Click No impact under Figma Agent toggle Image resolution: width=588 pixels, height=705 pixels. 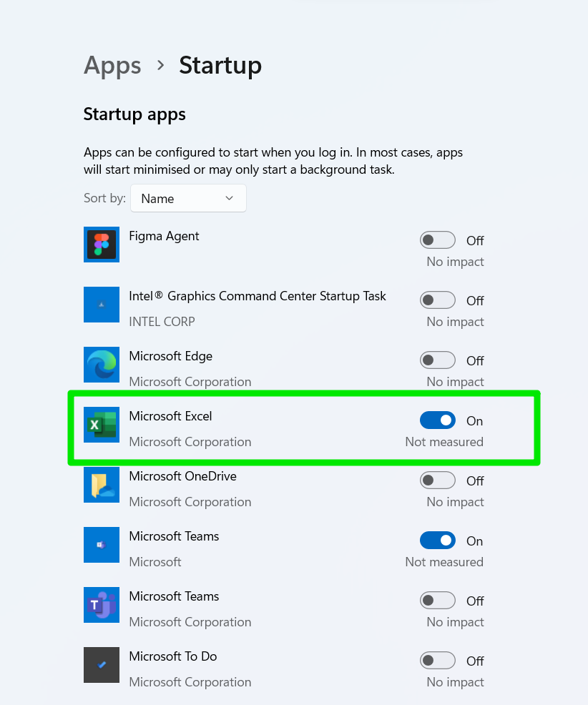tap(455, 262)
